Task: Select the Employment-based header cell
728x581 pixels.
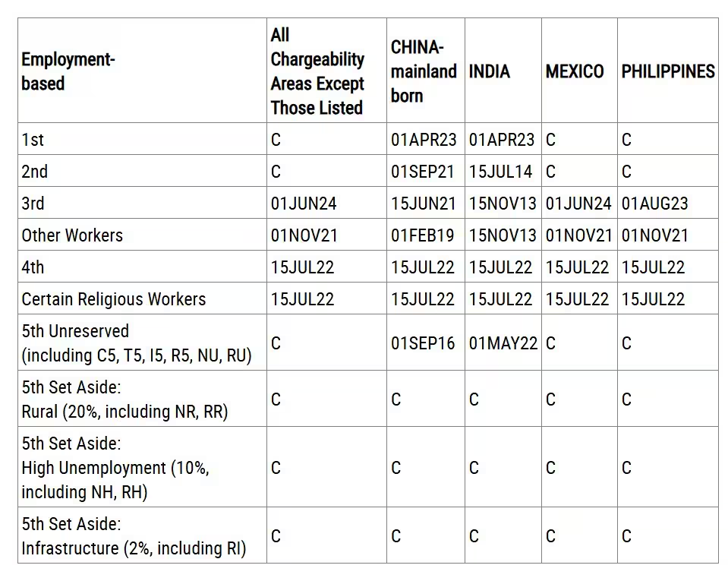Action: pos(68,71)
